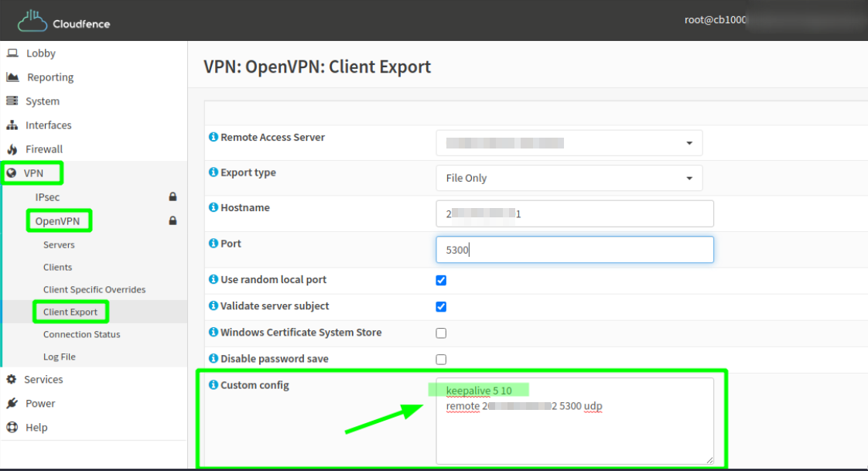The height and width of the screenshot is (471, 868).
Task: Click the Reporting chart icon
Action: 12,77
